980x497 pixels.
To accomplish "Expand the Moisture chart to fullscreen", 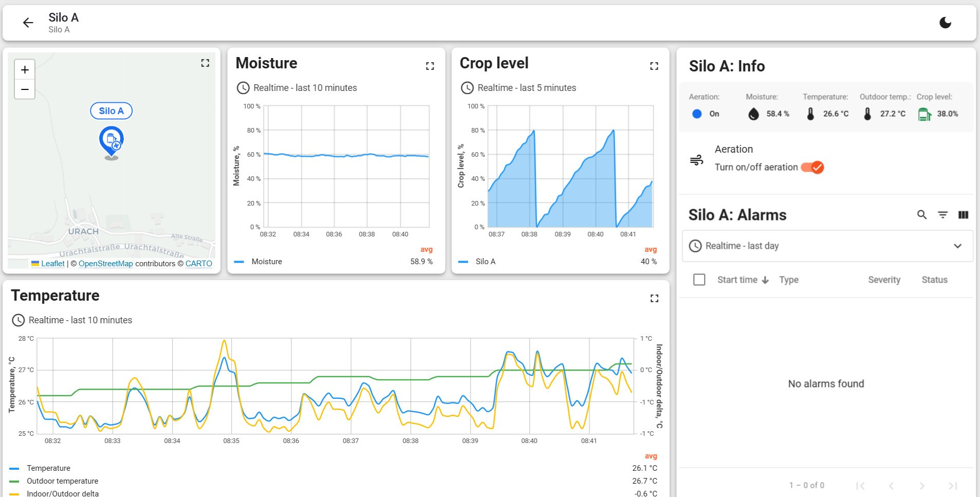I will click(430, 66).
